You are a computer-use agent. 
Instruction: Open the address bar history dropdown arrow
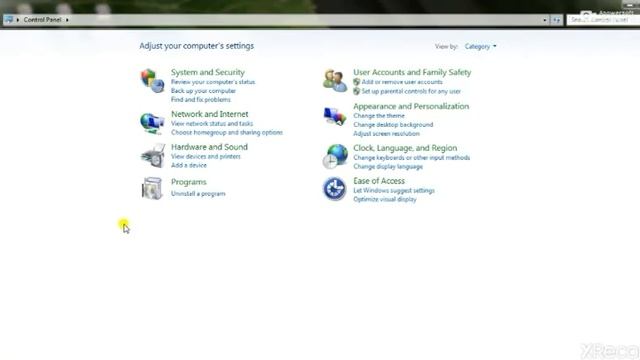(x=544, y=20)
